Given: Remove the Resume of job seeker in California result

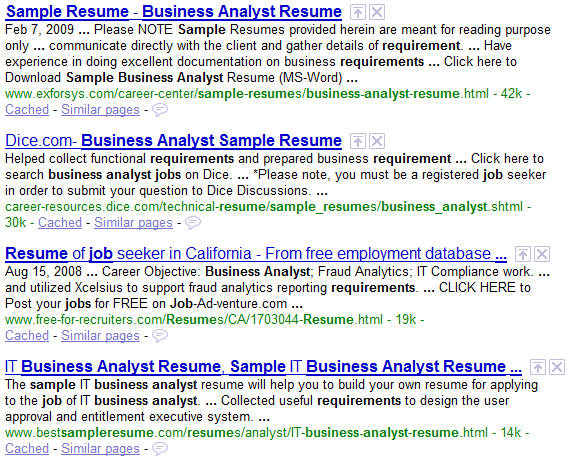Looking at the screenshot, I should (x=542, y=254).
